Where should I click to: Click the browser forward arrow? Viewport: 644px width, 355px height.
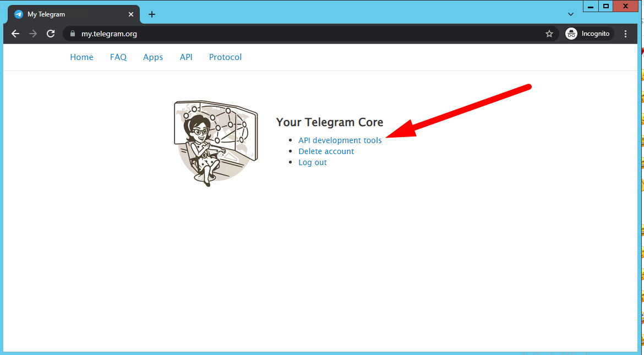coord(33,34)
